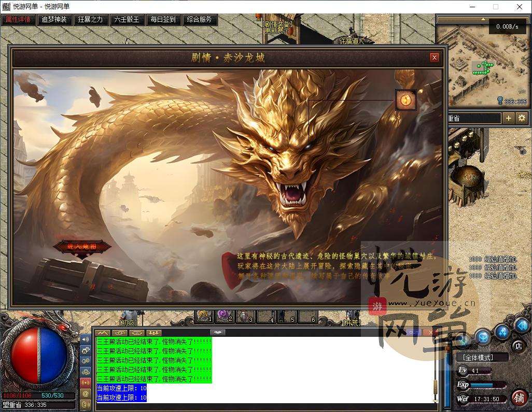
Task: Click the [初级] NPC label
Action: coord(128,322)
